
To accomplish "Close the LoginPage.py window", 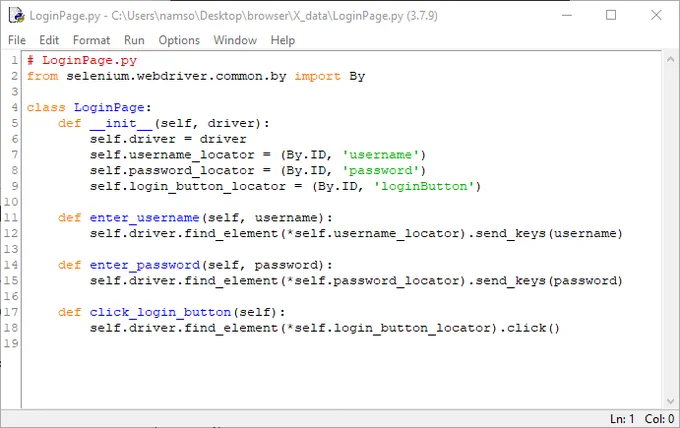I will pos(656,15).
